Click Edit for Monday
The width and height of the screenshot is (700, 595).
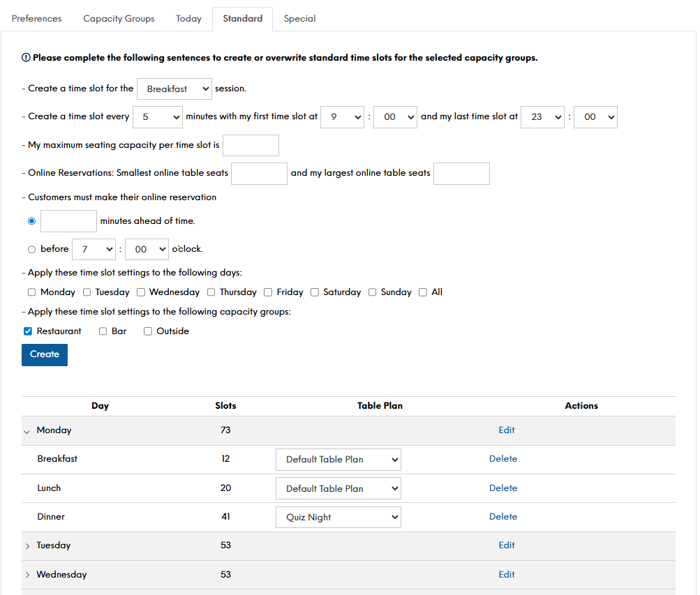pyautogui.click(x=506, y=430)
